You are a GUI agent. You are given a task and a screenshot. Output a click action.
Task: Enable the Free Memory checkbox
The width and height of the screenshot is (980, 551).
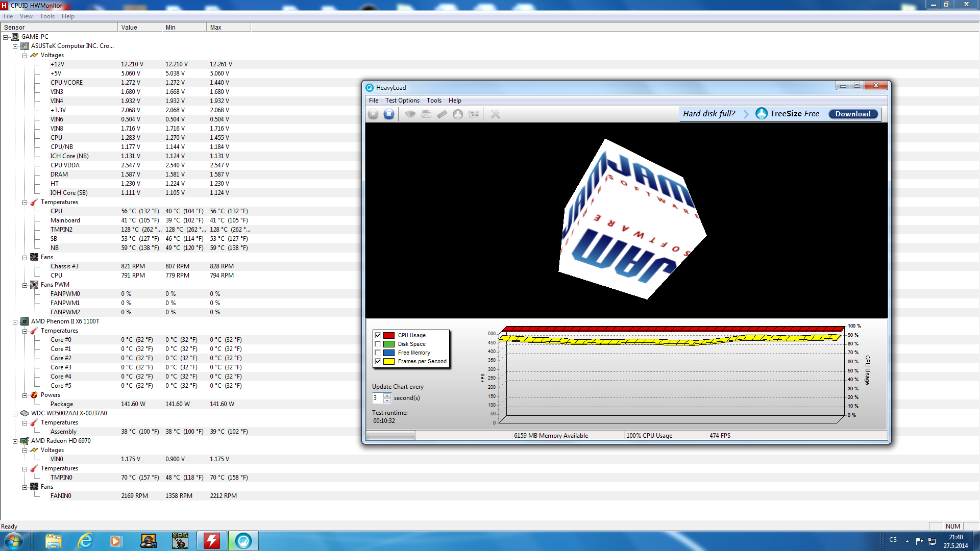point(378,353)
